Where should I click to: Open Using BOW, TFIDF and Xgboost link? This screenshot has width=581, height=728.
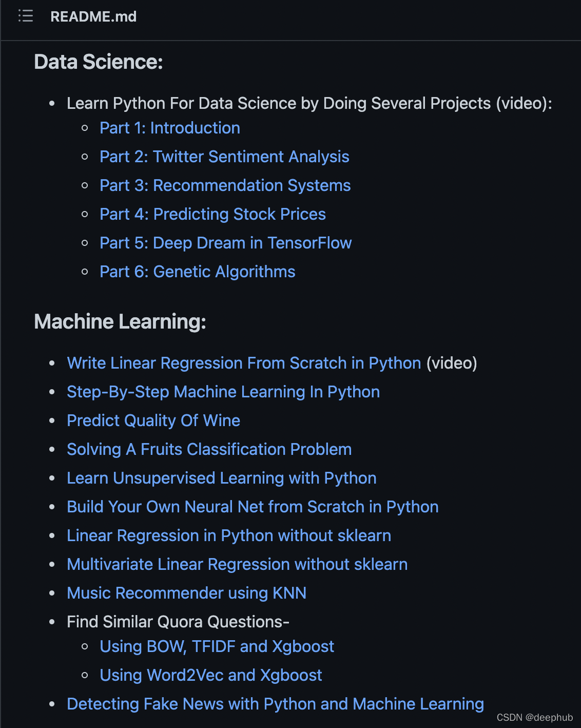[217, 646]
